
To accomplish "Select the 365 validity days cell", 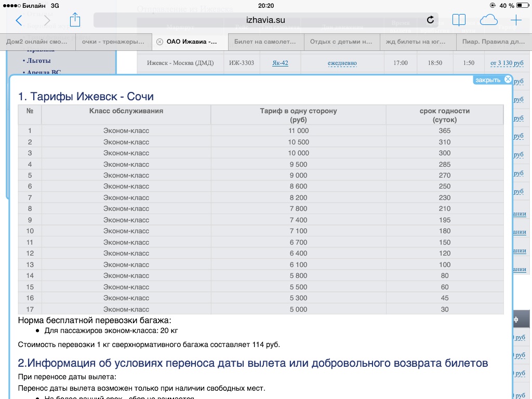I will tap(445, 130).
